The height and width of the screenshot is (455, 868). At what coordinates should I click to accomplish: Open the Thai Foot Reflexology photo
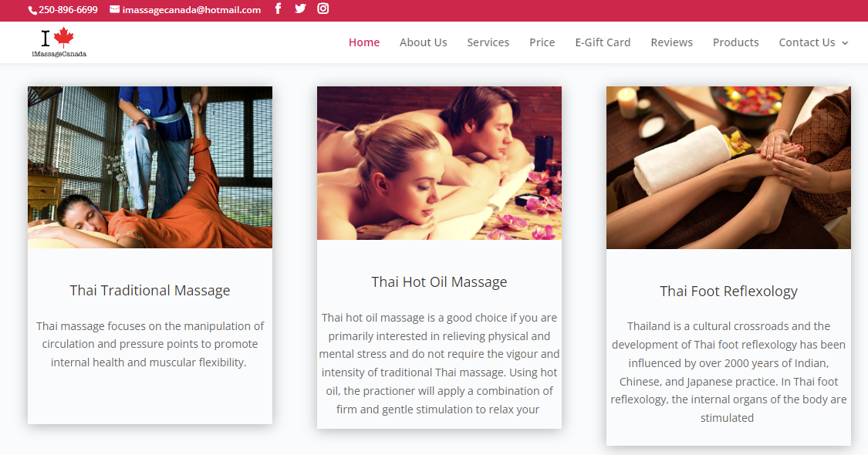click(x=728, y=167)
